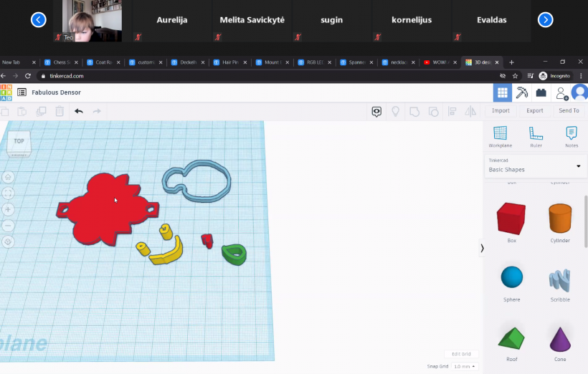
Task: Open the designs list icon beside title
Action: pos(22,92)
